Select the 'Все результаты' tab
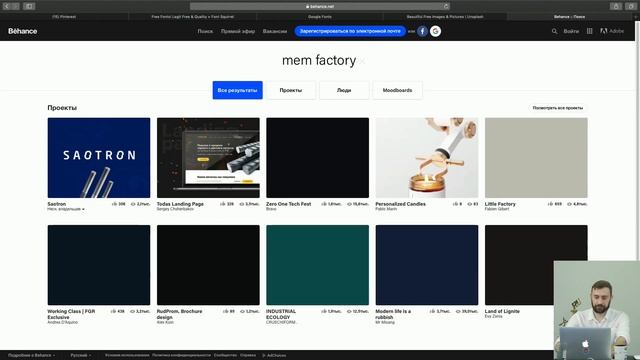 238,90
